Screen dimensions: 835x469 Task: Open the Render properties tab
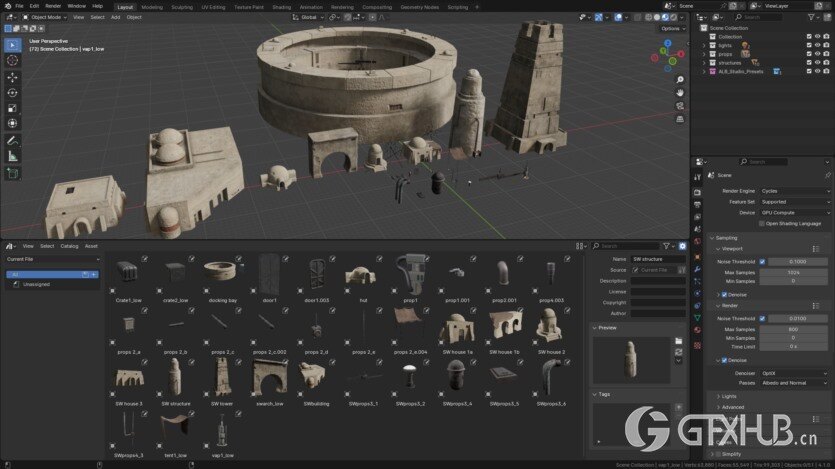pyautogui.click(x=698, y=192)
